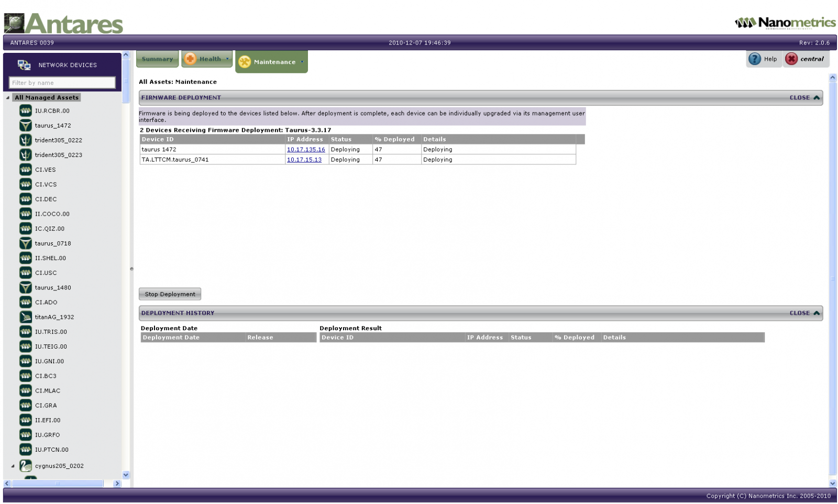
Task: Select II.EFI.00 in device tree
Action: tap(48, 420)
